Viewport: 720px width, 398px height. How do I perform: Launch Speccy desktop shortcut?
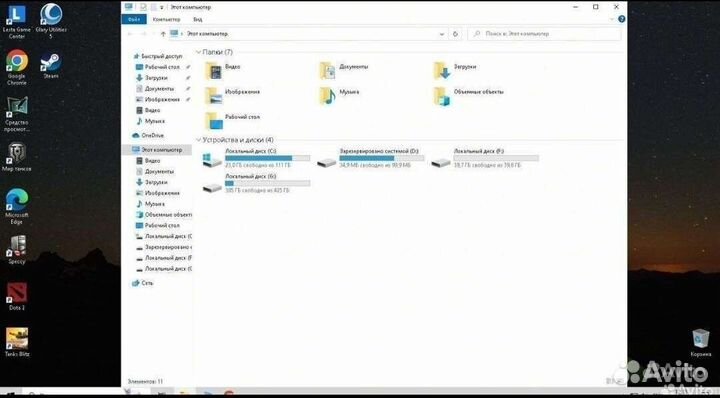pyautogui.click(x=17, y=249)
